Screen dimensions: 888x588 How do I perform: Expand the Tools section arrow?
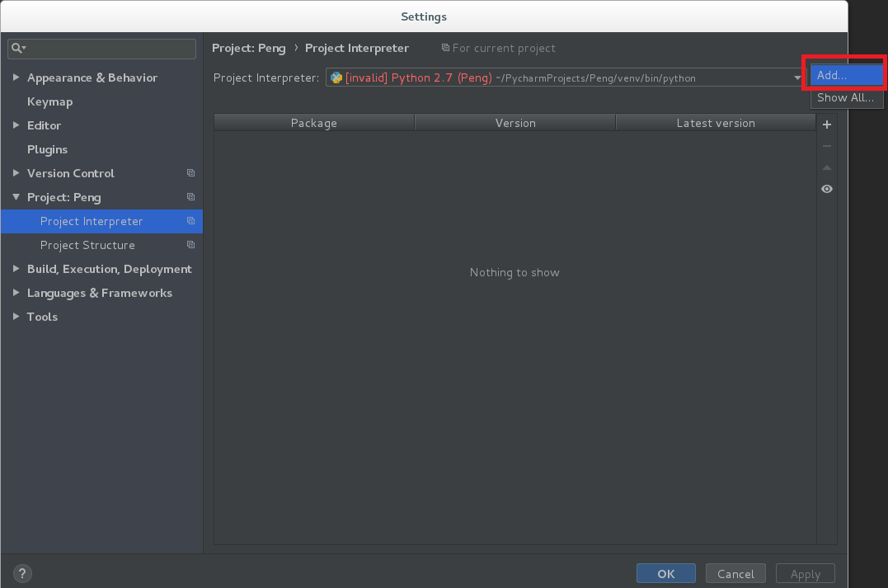click(x=16, y=316)
